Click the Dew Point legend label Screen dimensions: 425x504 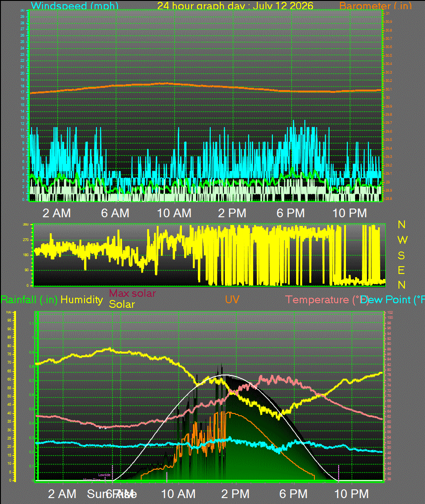pyautogui.click(x=392, y=300)
